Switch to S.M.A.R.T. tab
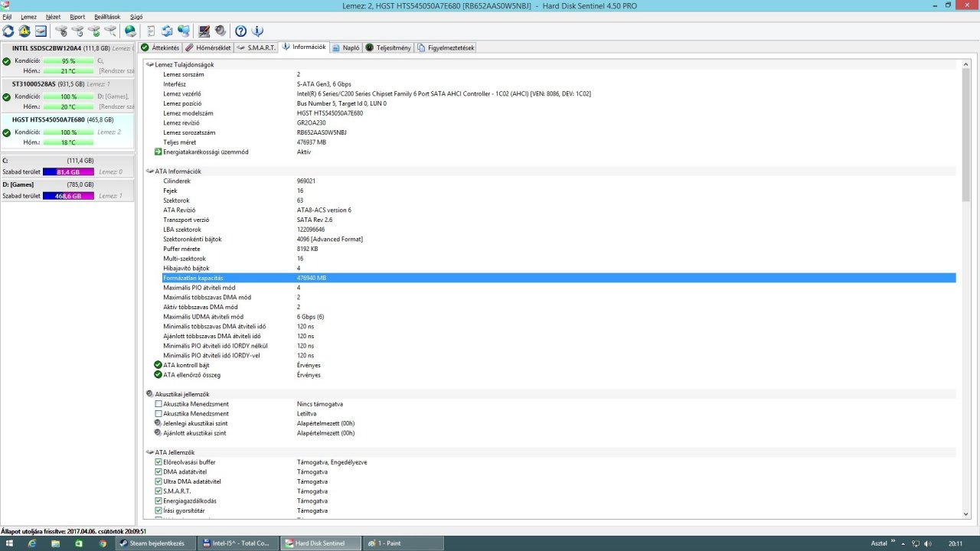 click(x=256, y=47)
